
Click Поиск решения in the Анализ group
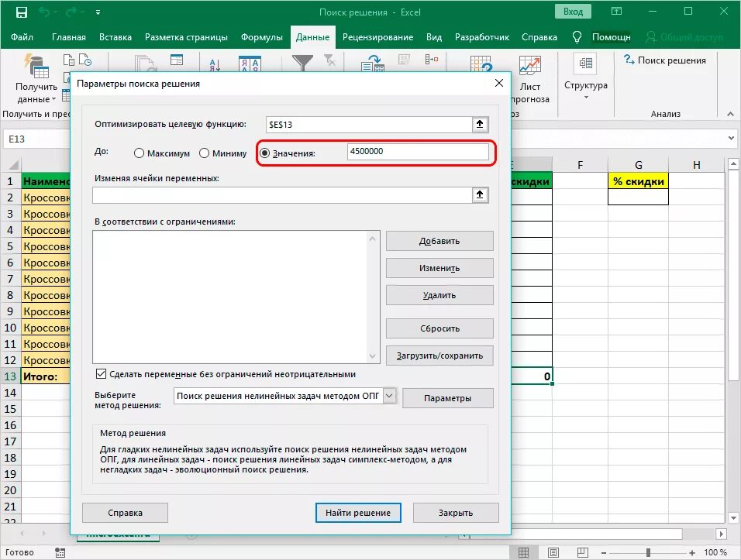click(x=665, y=60)
